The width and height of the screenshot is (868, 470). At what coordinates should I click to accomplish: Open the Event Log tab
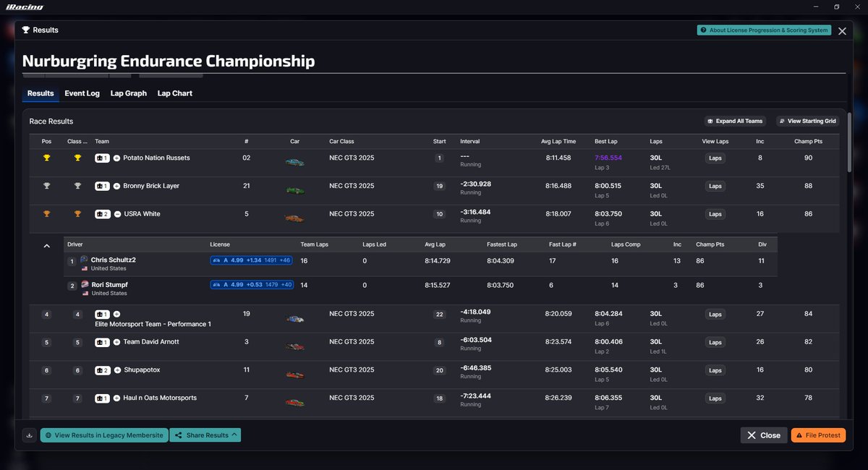[82, 93]
